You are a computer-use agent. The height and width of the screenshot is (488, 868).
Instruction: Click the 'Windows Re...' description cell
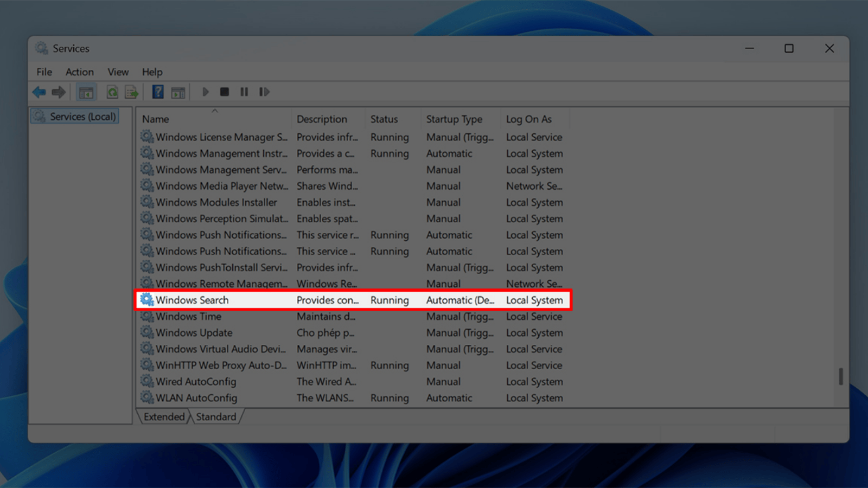(327, 284)
